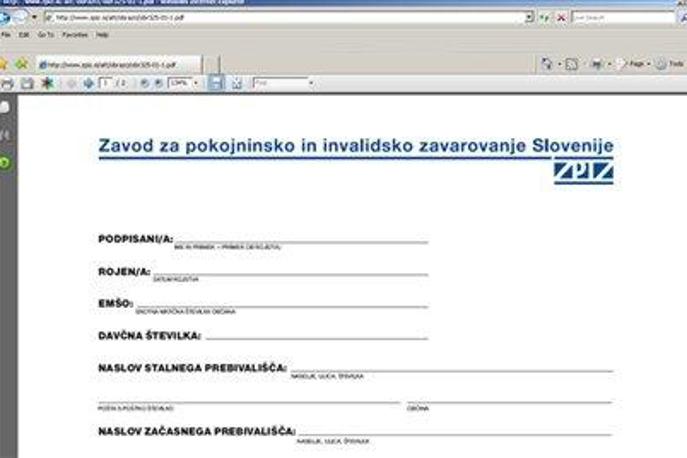Expand the PDF Find options dropdown
Screen dimensions: 687x458
pos(311,83)
